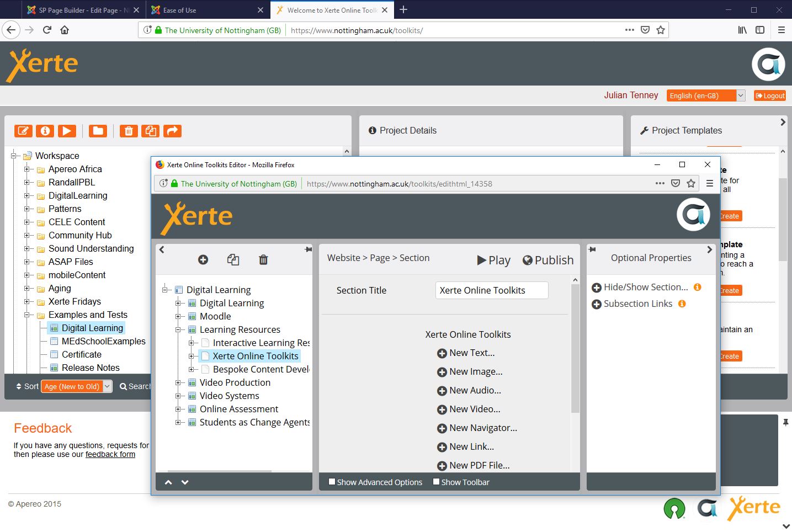Open the English (en-GB) language dropdown
Viewport: 792px width, 532px height.
pos(706,95)
